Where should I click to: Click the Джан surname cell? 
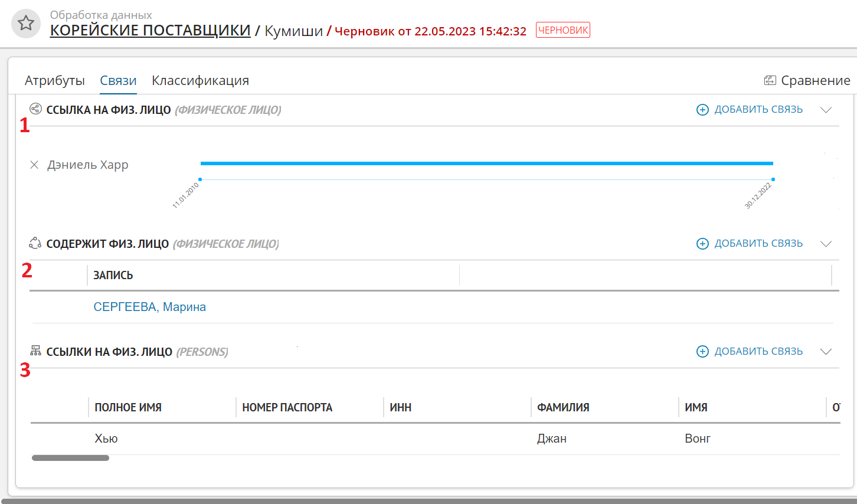[552, 438]
